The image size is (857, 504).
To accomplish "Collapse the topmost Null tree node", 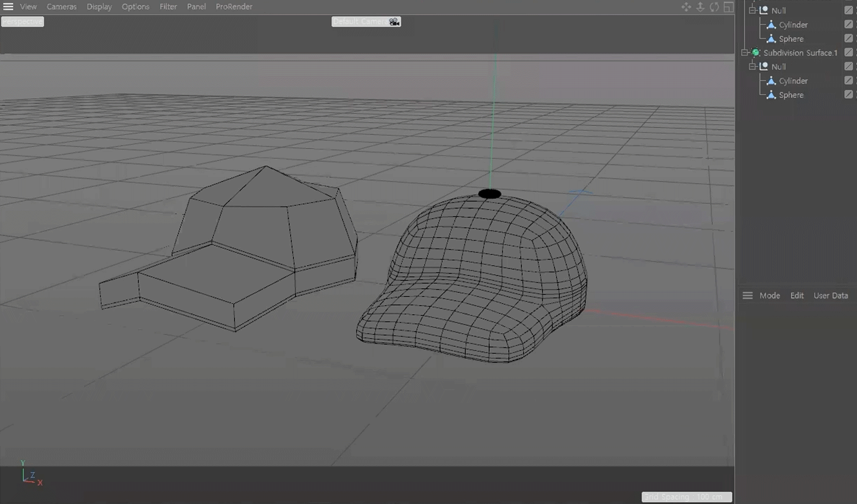I will point(753,10).
